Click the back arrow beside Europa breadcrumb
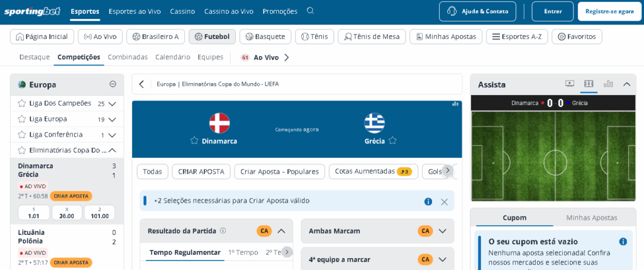Image resolution: width=644 pixels, height=270 pixels. [142, 84]
